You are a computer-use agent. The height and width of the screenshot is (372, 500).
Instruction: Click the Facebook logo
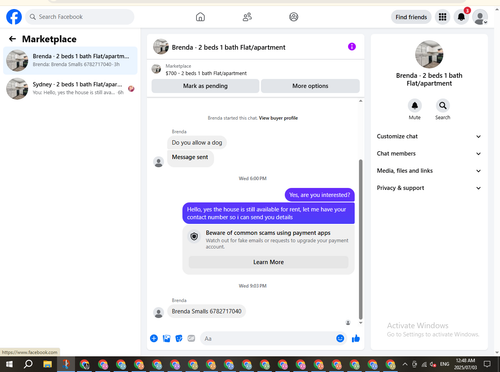tap(14, 17)
